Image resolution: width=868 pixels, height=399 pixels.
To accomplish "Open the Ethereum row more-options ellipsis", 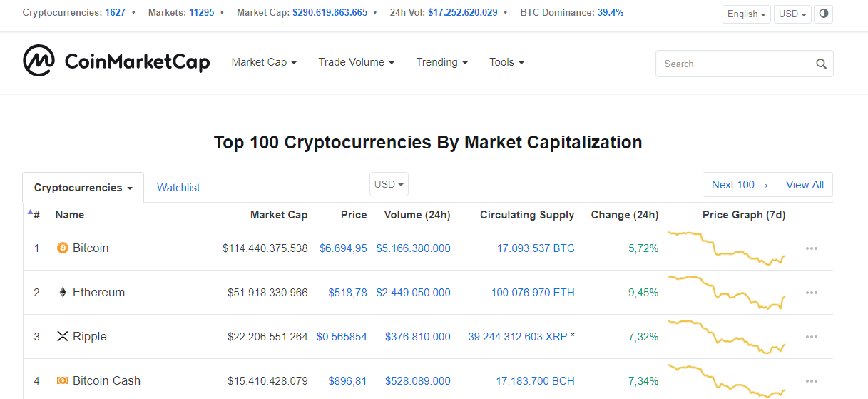I will (811, 293).
